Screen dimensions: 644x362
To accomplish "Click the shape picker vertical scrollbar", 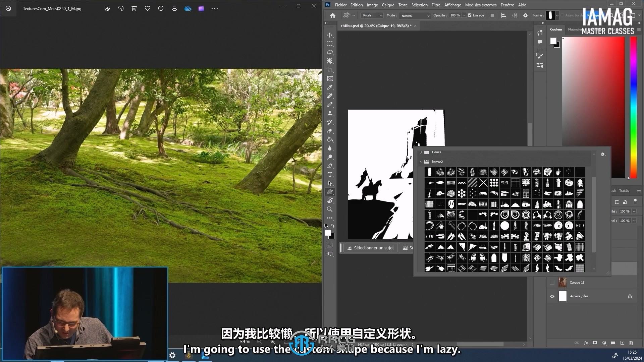I will pyautogui.click(x=593, y=215).
